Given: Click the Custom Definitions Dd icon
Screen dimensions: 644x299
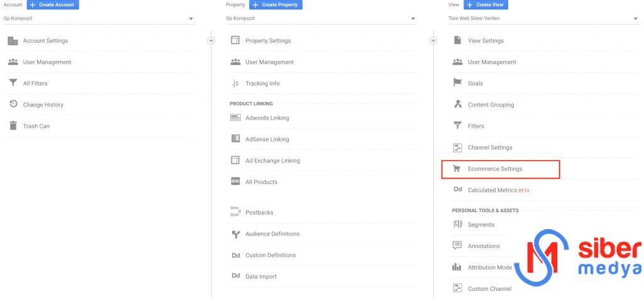Looking at the screenshot, I should coord(235,256).
